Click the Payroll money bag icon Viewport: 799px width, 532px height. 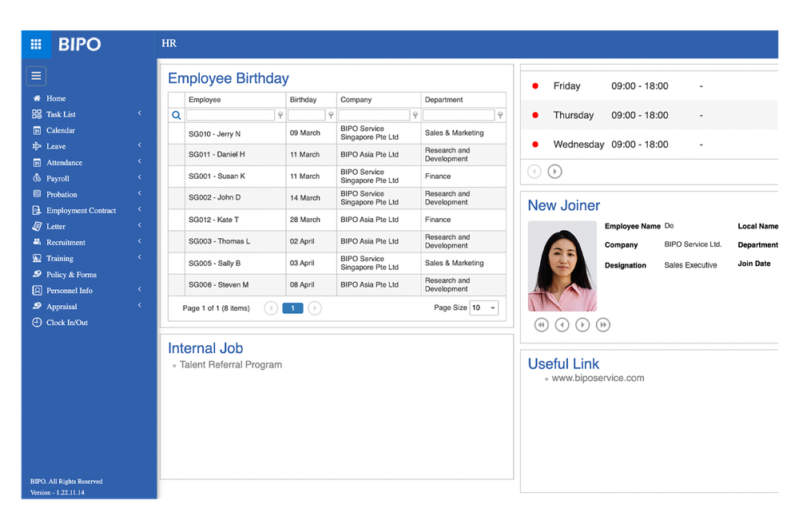[x=37, y=178]
